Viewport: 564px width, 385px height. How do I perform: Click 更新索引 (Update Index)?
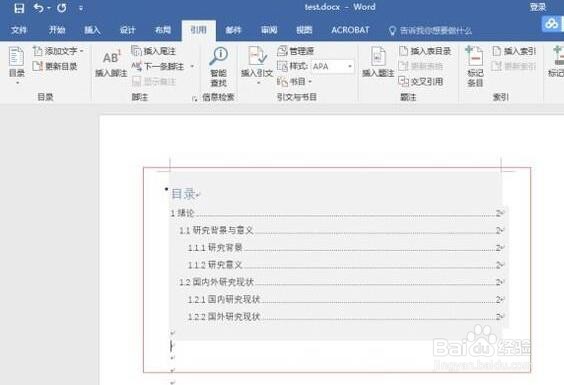[x=514, y=66]
